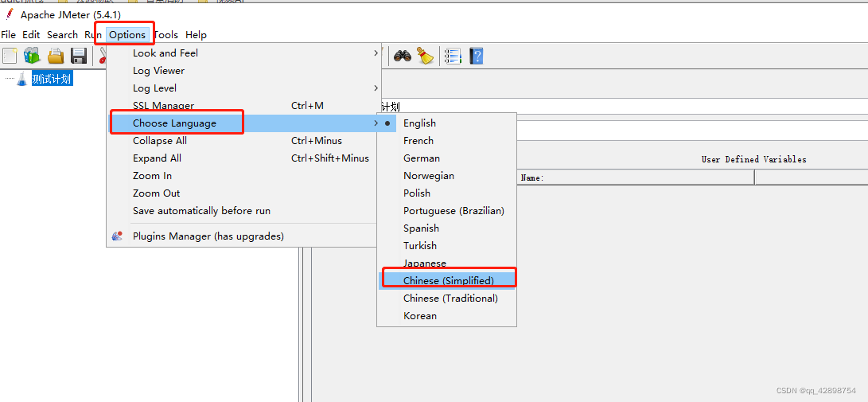868x402 pixels.
Task: Select Chinese (Simplified) language option
Action: coord(447,281)
